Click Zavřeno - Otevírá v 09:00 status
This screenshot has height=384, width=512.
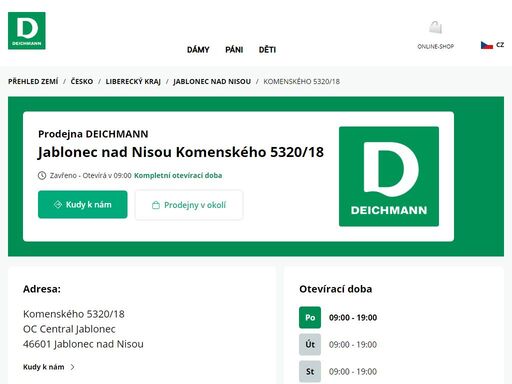tap(91, 175)
